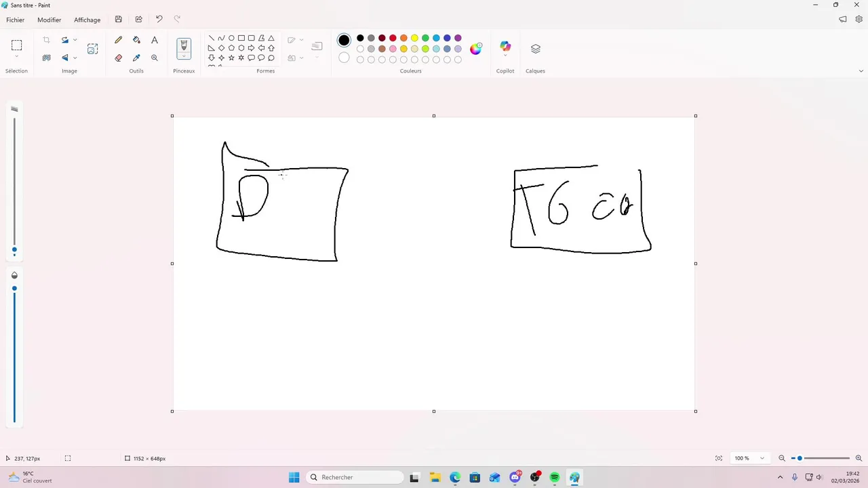Open Microsoft Edge from the taskbar
The image size is (868, 488).
(455, 477)
